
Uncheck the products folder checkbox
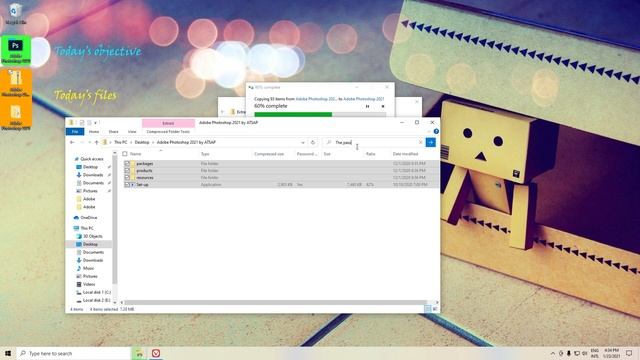pos(127,171)
